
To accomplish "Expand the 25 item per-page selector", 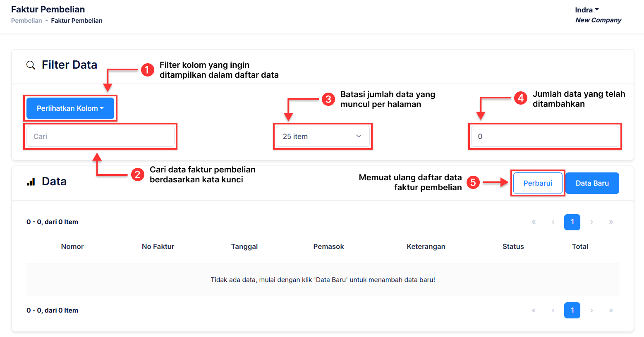I will [x=323, y=136].
